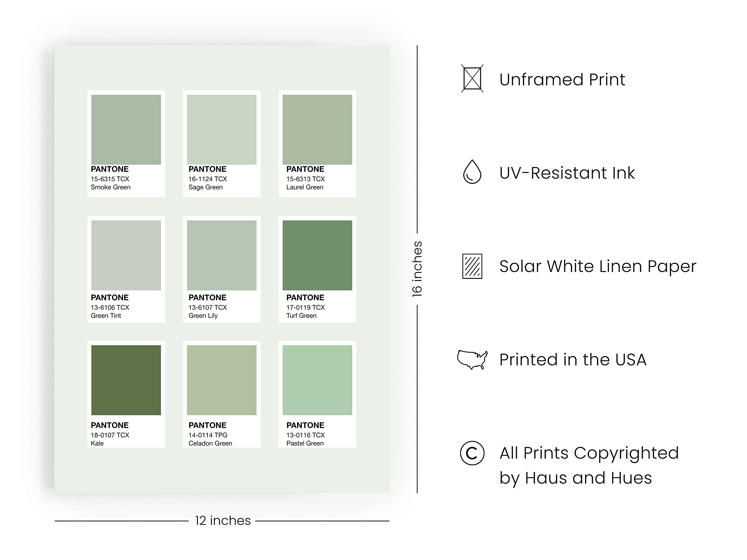Viewport: 747px width, 560px height.
Task: Click the "12 inches" width label
Action: [223, 521]
